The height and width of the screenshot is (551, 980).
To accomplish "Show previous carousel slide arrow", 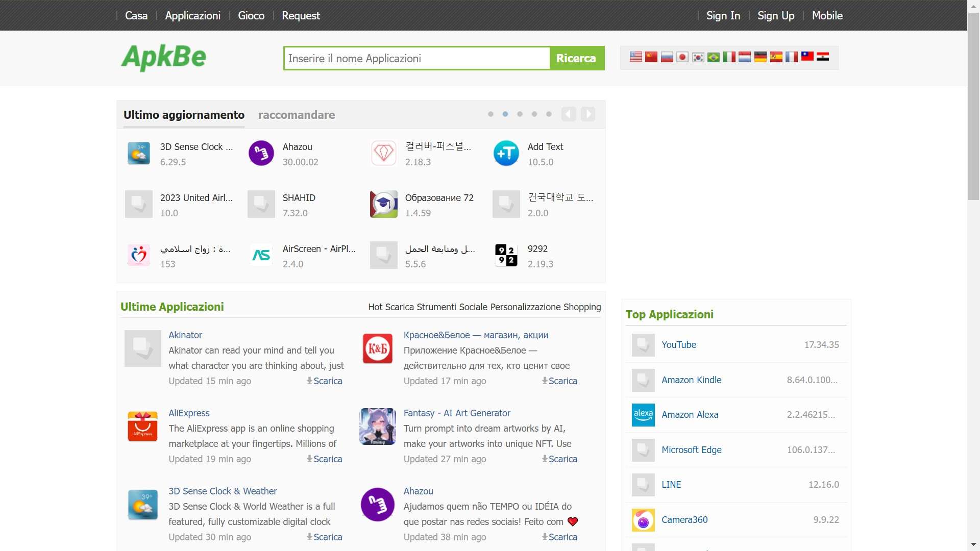I will [569, 114].
